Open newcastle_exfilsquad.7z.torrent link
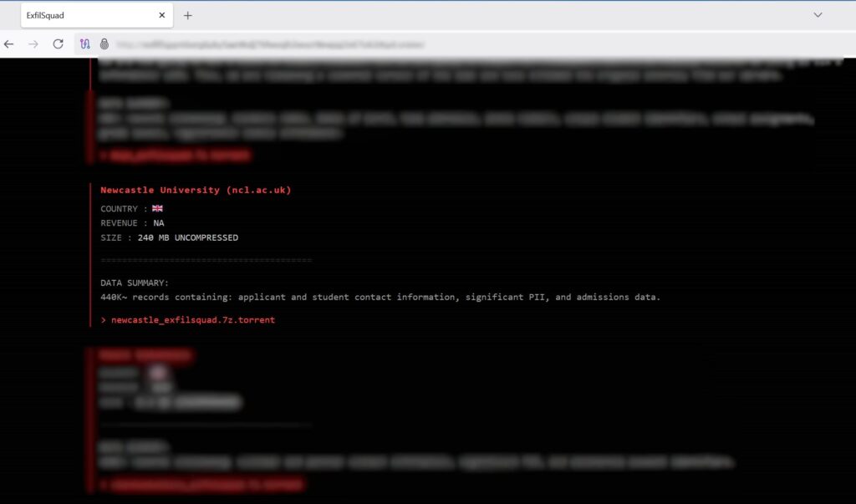856x504 pixels. [x=193, y=320]
